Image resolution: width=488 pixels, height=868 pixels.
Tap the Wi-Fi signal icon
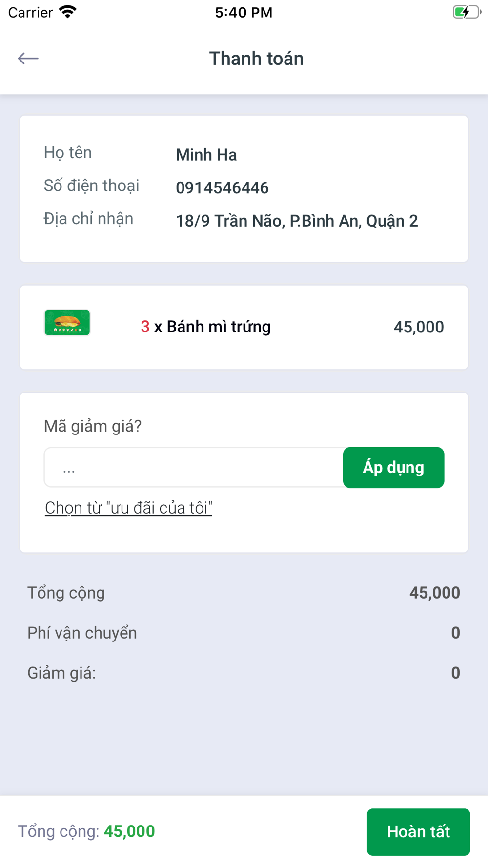click(68, 12)
